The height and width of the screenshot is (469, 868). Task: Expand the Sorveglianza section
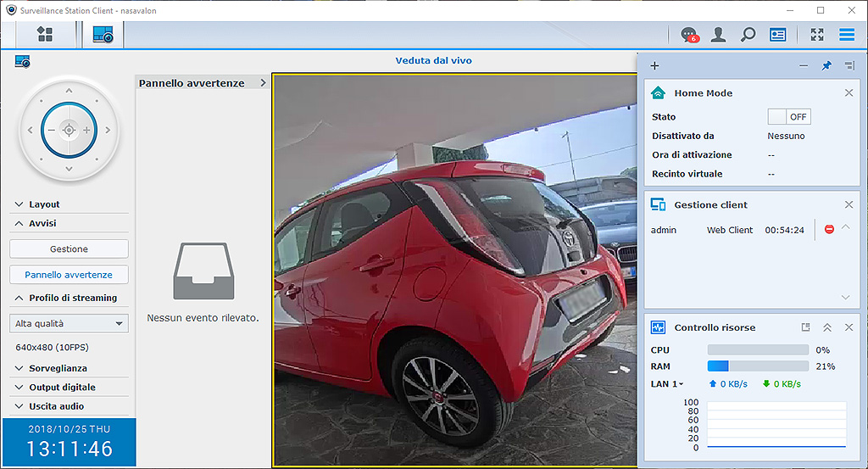click(58, 368)
